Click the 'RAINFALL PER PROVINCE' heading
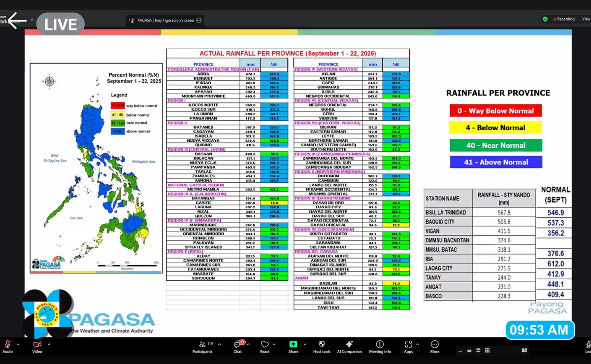Image resolution: width=591 pixels, height=364 pixels. click(x=498, y=93)
